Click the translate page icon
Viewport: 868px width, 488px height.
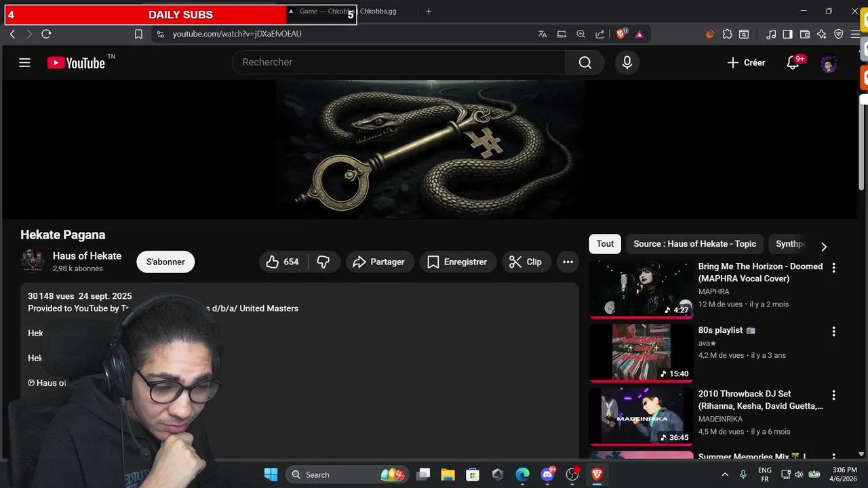542,34
